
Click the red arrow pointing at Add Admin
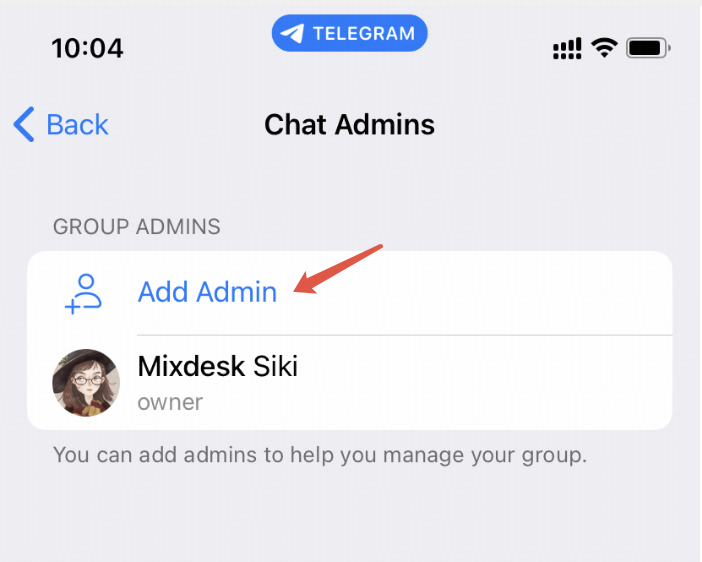[x=338, y=269]
